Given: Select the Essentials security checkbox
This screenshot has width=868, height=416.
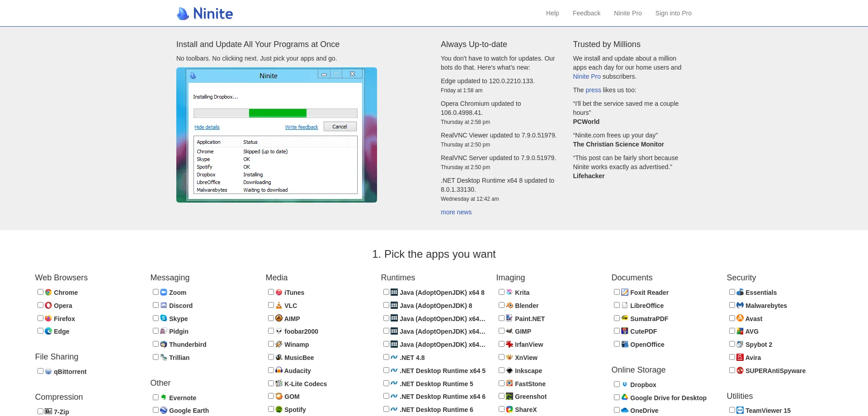Looking at the screenshot, I should pyautogui.click(x=732, y=292).
